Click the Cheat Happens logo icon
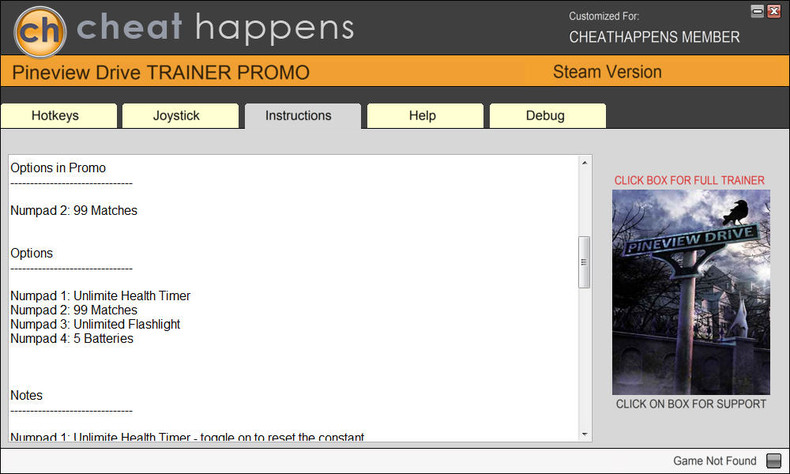Image resolution: width=790 pixels, height=474 pixels. pos(40,31)
